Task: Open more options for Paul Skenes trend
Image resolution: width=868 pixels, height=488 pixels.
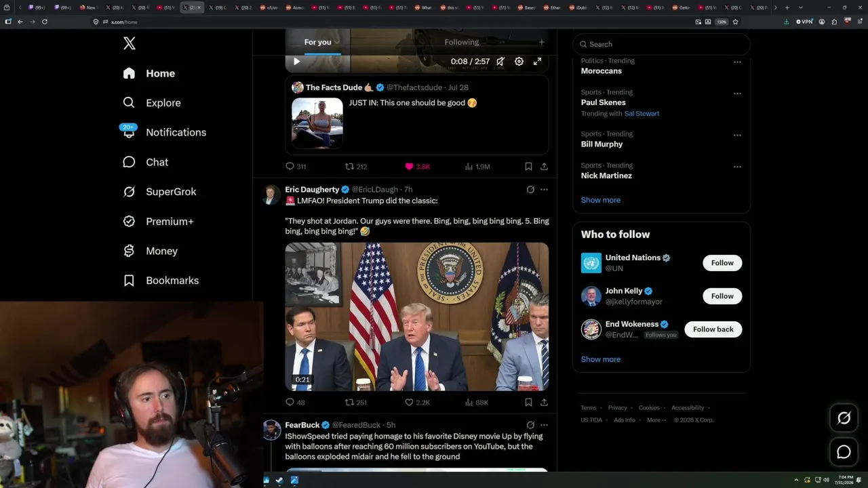Action: coord(737,94)
